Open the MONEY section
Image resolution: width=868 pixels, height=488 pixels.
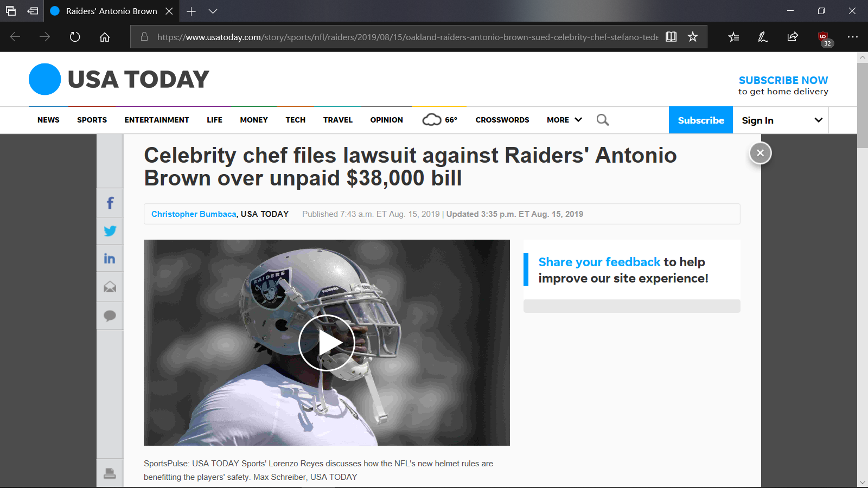pos(254,120)
